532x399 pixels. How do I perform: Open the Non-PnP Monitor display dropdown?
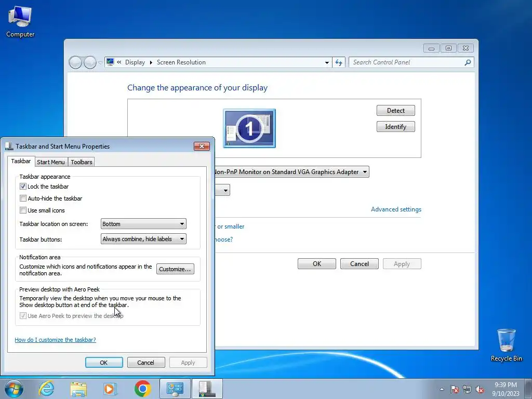point(292,171)
